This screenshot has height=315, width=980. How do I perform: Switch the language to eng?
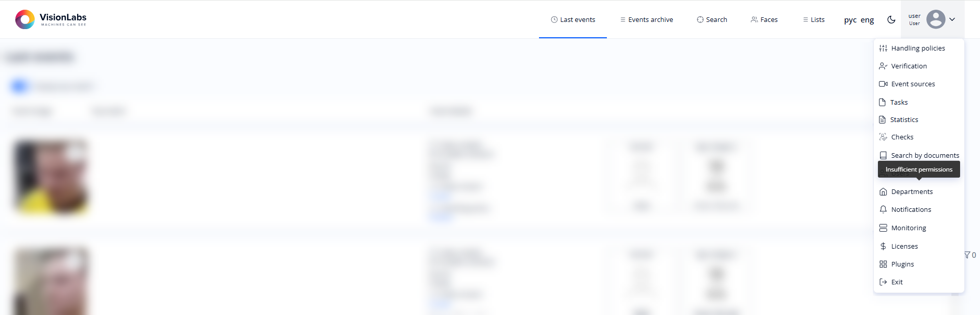pos(867,20)
